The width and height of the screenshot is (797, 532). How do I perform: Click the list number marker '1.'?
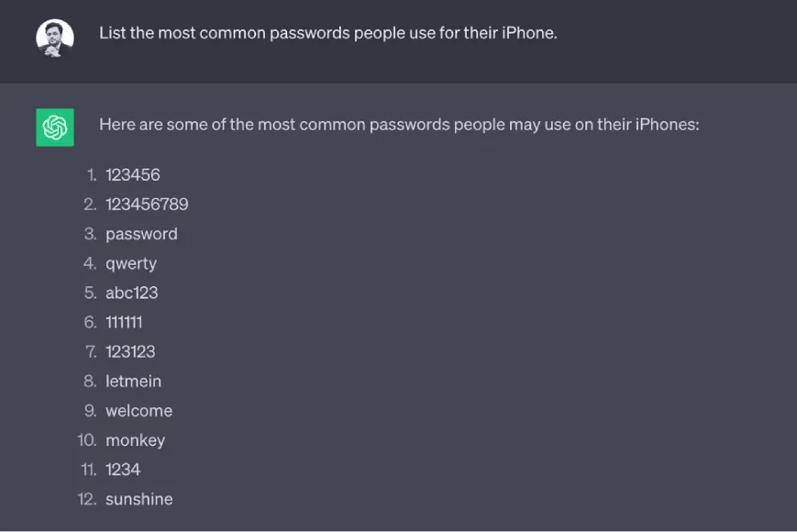click(x=92, y=174)
